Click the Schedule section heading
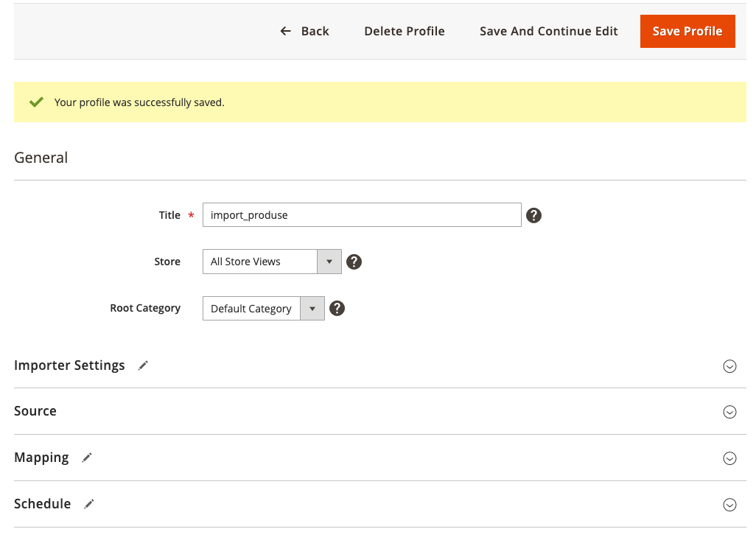The width and height of the screenshot is (756, 543). tap(43, 504)
